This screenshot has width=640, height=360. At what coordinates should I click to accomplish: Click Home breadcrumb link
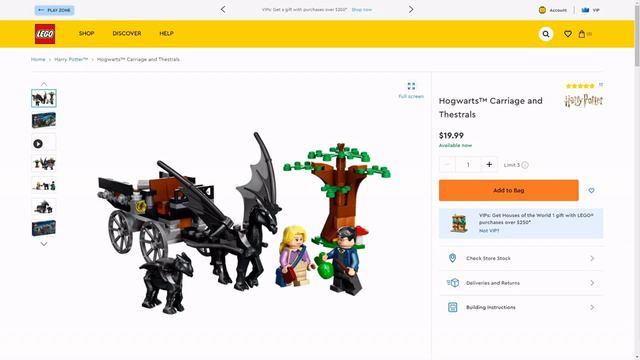(38, 59)
